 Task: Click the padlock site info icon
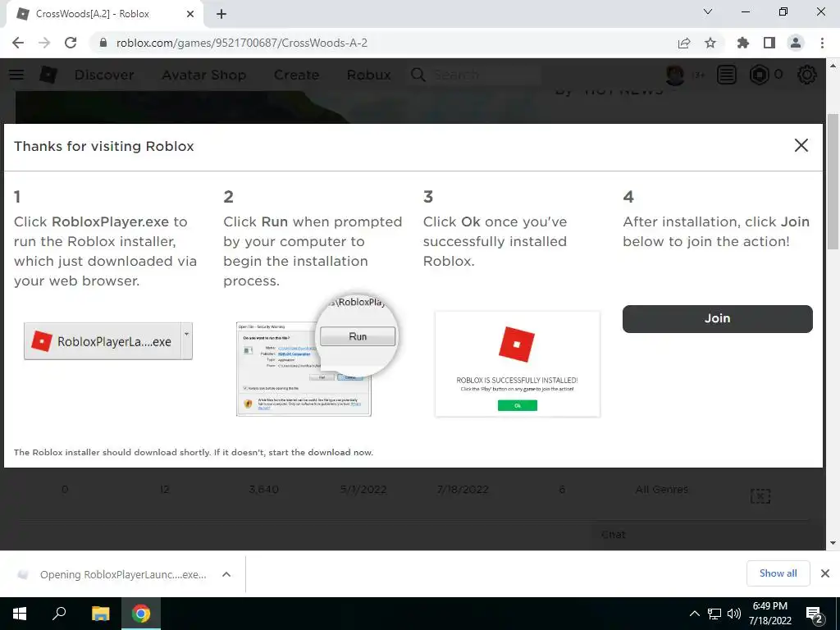(x=103, y=43)
